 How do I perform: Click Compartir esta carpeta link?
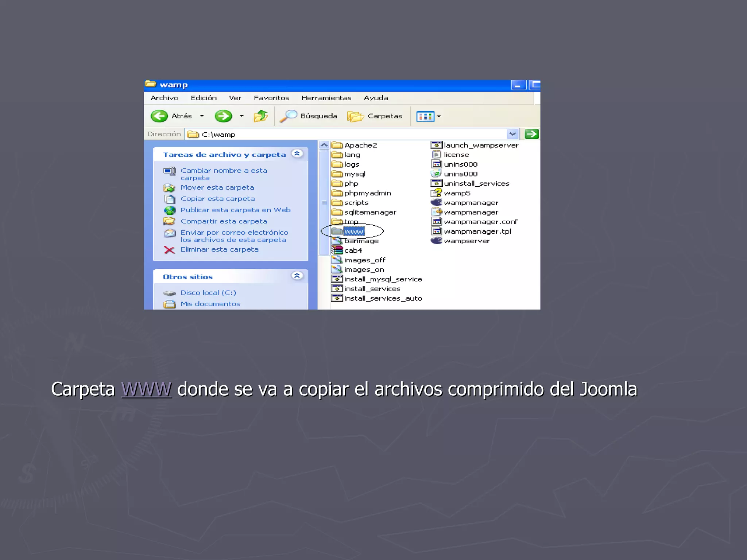click(224, 221)
